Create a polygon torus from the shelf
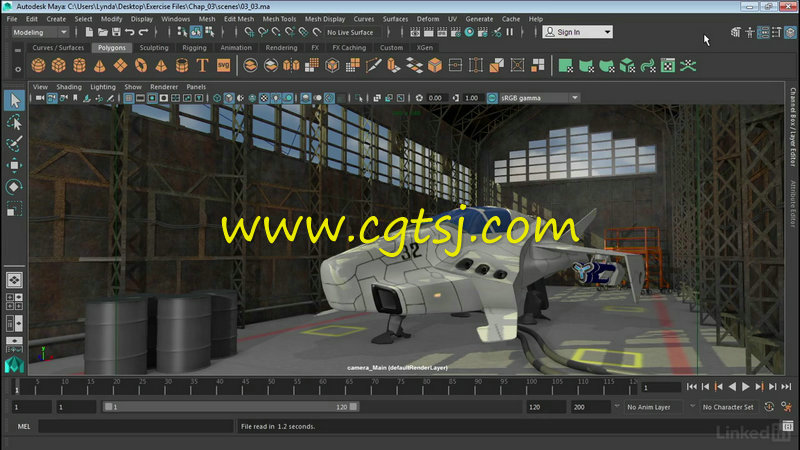This screenshot has width=800, height=450. pyautogui.click(x=141, y=65)
